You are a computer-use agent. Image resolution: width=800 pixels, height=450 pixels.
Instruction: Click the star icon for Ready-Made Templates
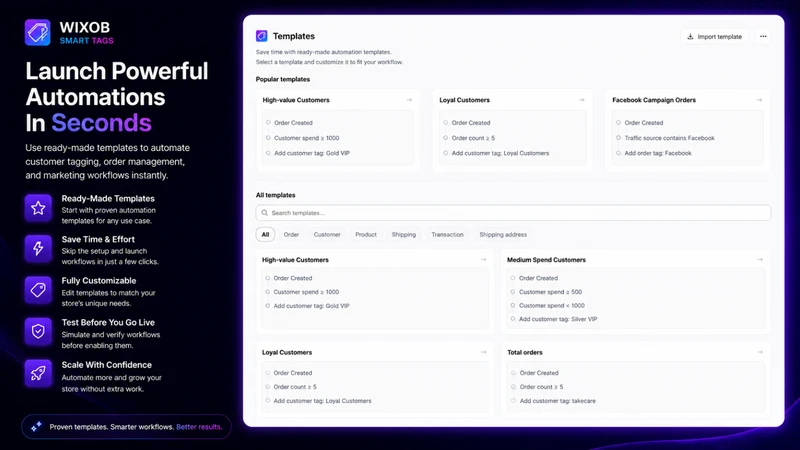[38, 208]
